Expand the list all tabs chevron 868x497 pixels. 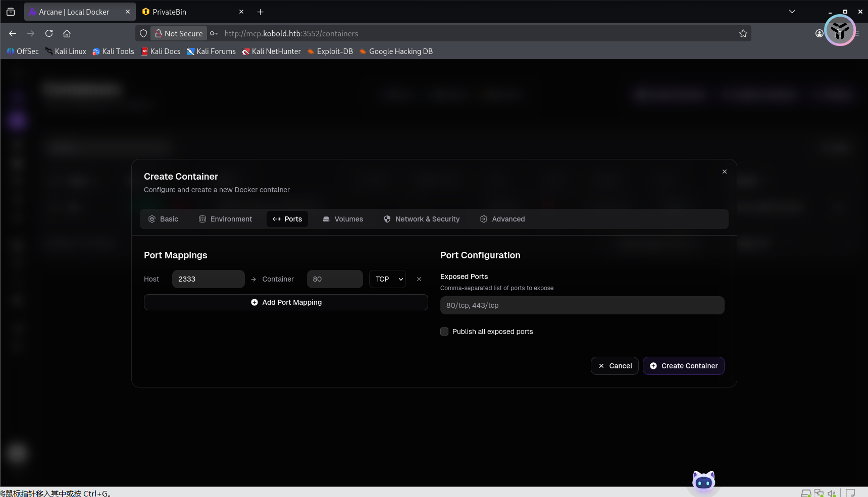792,12
